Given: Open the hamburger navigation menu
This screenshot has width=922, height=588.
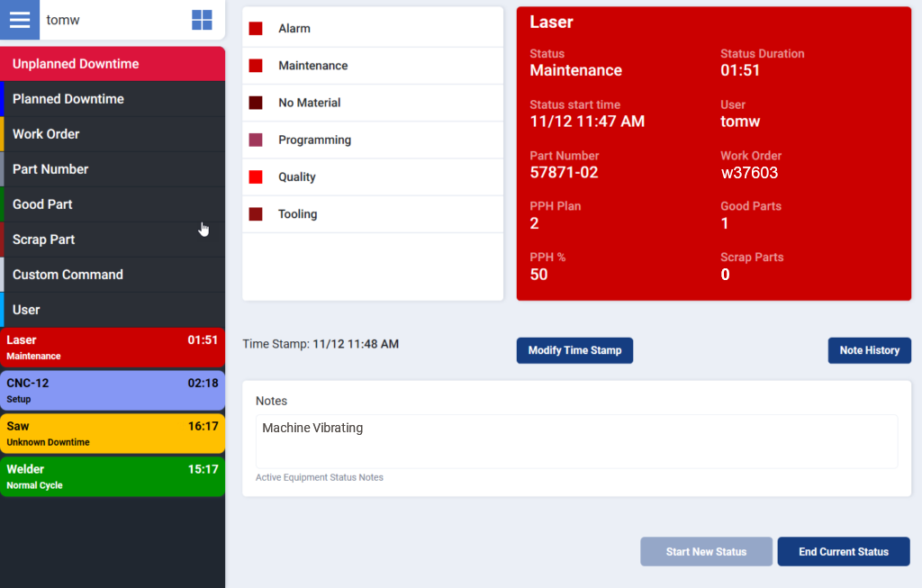Looking at the screenshot, I should pyautogui.click(x=19, y=19).
